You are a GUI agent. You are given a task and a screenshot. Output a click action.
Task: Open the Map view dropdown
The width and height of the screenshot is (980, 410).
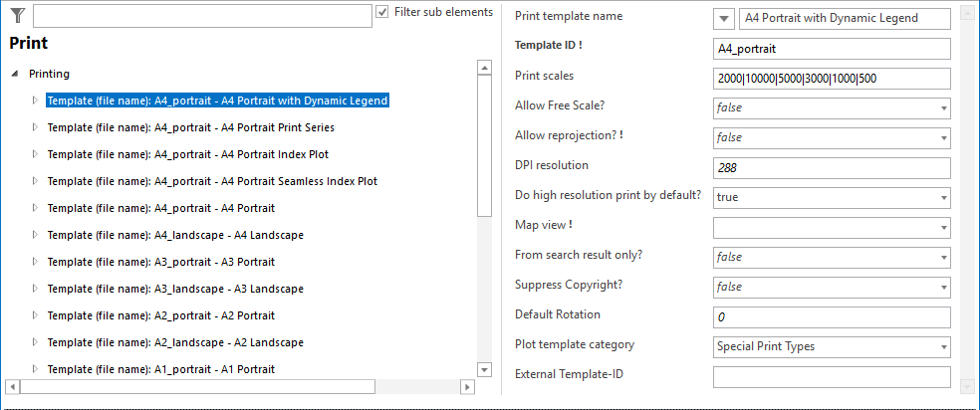click(x=942, y=227)
